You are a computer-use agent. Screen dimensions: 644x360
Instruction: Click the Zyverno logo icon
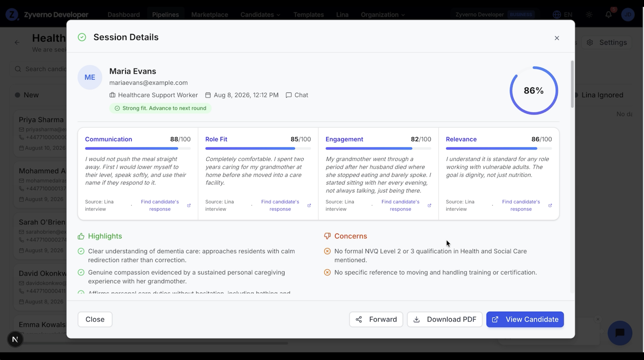tap(12, 14)
